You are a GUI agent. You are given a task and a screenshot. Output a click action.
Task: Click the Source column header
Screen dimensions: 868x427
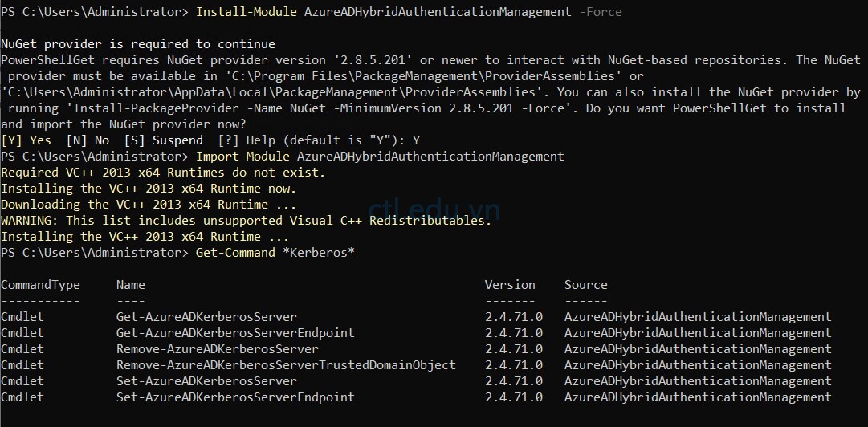point(585,285)
